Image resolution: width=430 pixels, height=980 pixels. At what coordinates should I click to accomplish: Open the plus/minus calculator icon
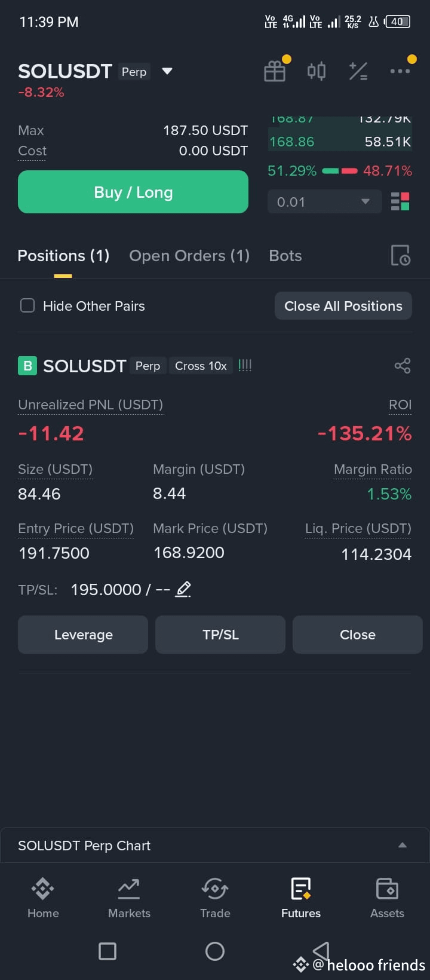point(358,71)
